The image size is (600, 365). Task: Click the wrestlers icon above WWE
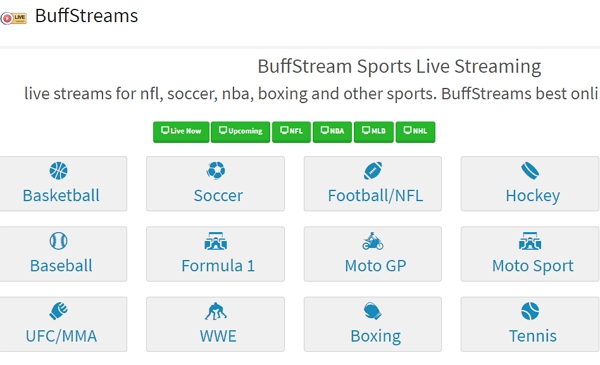[216, 311]
